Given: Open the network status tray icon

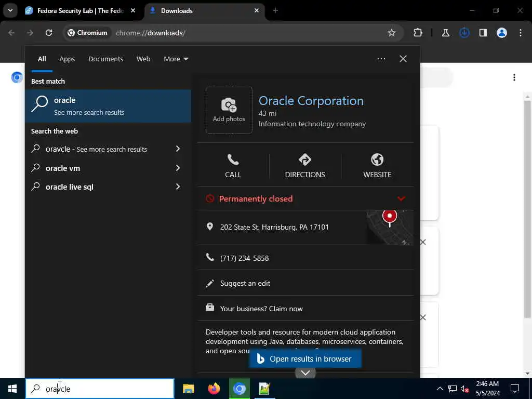Looking at the screenshot, I should point(453,389).
